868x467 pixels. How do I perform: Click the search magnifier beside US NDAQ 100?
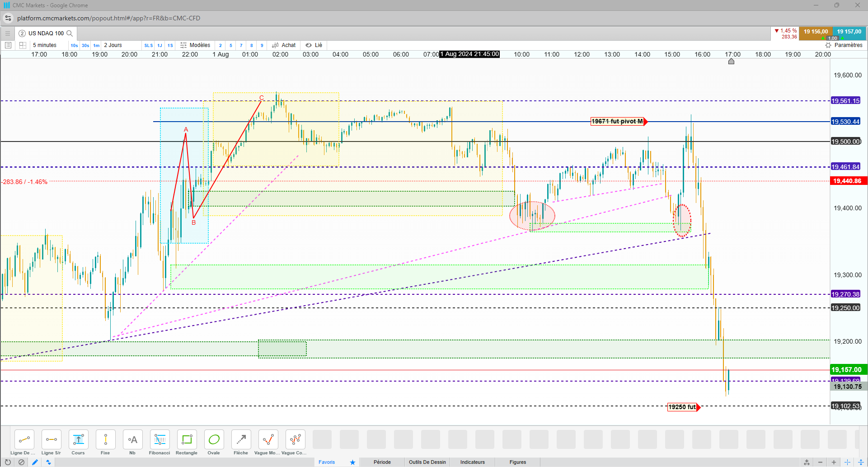tap(70, 33)
